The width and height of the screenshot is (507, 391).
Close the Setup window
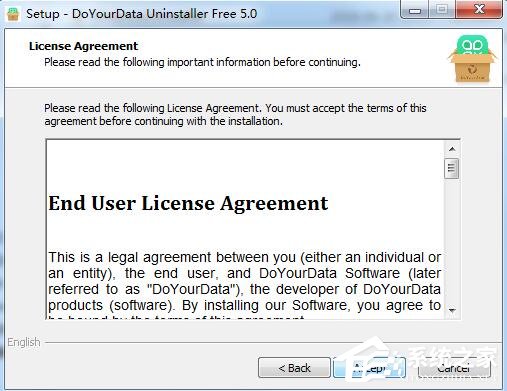[x=479, y=10]
